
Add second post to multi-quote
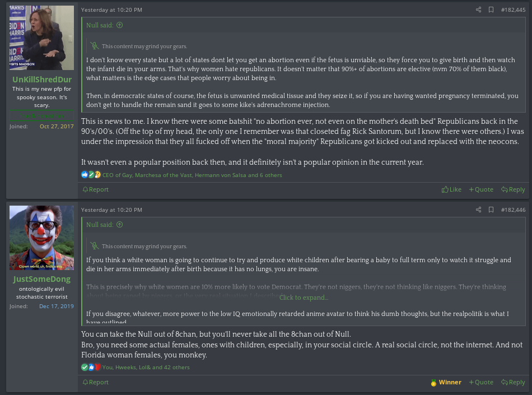coord(482,382)
